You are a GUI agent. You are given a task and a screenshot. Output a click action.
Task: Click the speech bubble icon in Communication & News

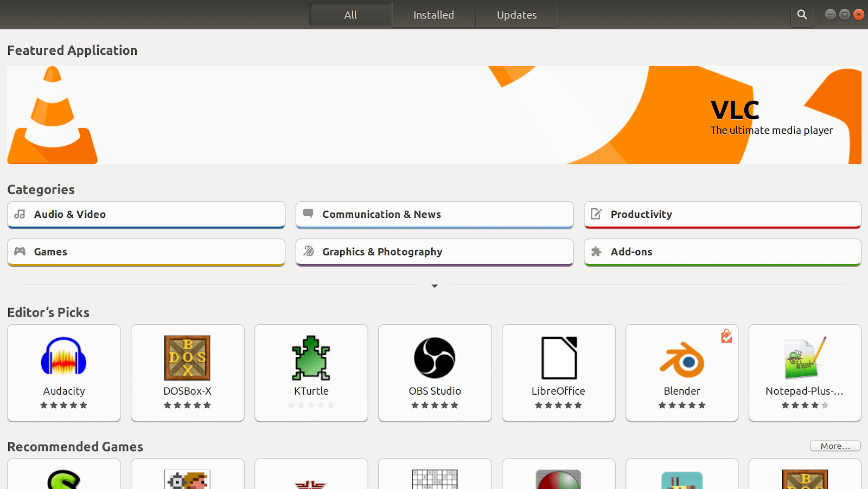click(308, 214)
